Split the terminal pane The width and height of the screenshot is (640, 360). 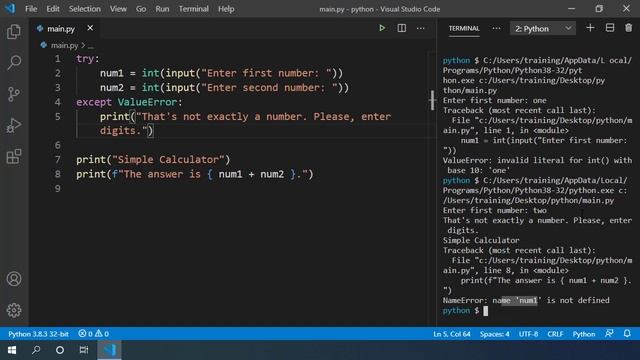tap(610, 28)
